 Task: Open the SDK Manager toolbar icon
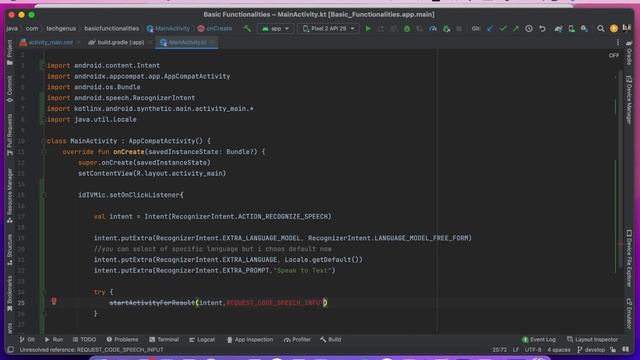coord(584,29)
